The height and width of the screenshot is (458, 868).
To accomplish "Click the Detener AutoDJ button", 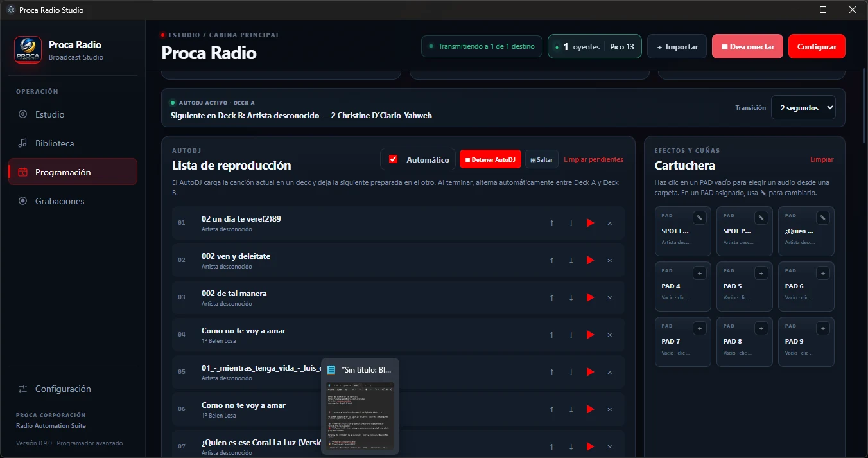I will [490, 159].
